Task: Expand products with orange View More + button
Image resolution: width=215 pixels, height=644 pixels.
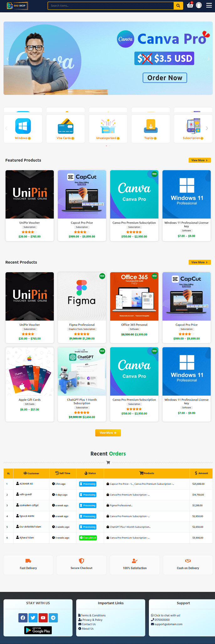Action: click(108, 433)
